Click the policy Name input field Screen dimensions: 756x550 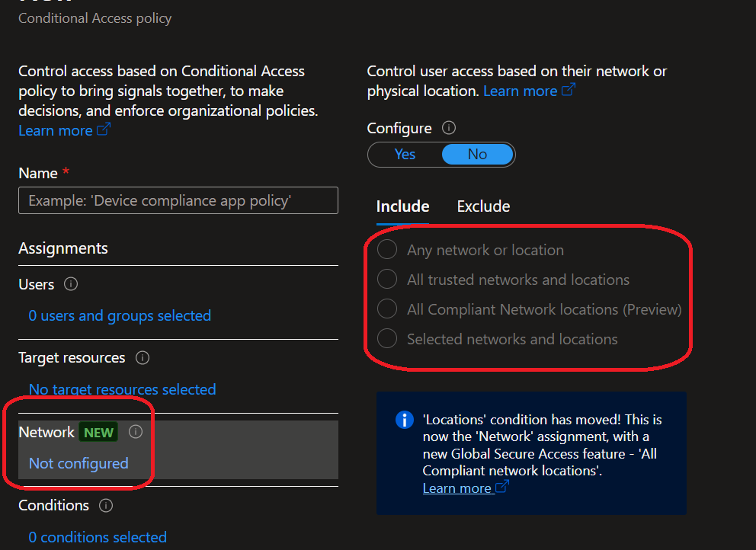(178, 201)
